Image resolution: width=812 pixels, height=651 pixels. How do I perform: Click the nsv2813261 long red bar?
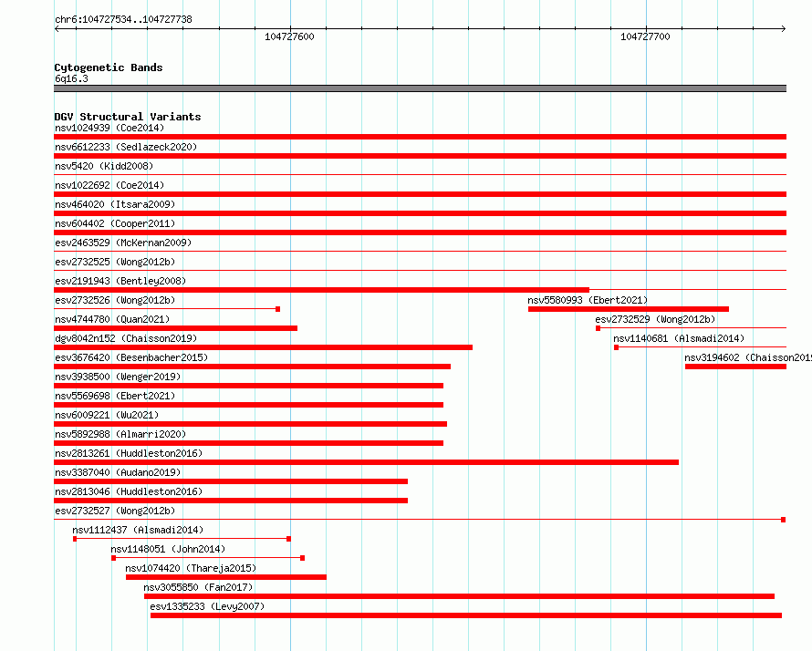366,462
